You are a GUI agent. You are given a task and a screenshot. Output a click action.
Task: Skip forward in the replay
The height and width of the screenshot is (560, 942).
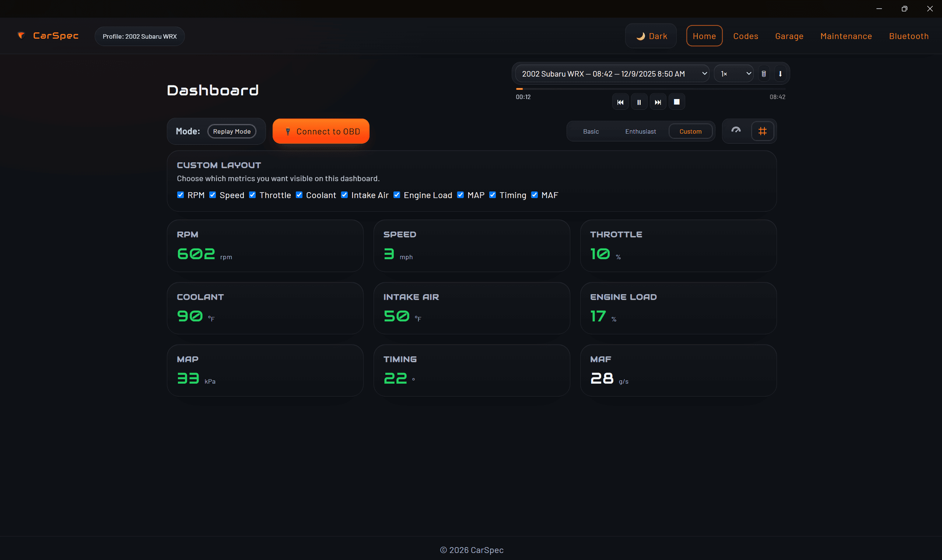tap(658, 102)
